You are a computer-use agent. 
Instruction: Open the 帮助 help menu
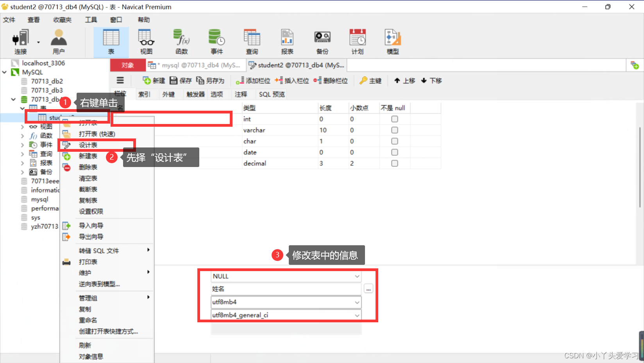(144, 20)
